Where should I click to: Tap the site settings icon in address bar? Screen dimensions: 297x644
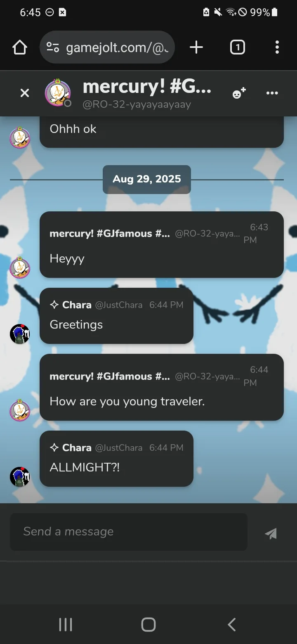click(53, 47)
